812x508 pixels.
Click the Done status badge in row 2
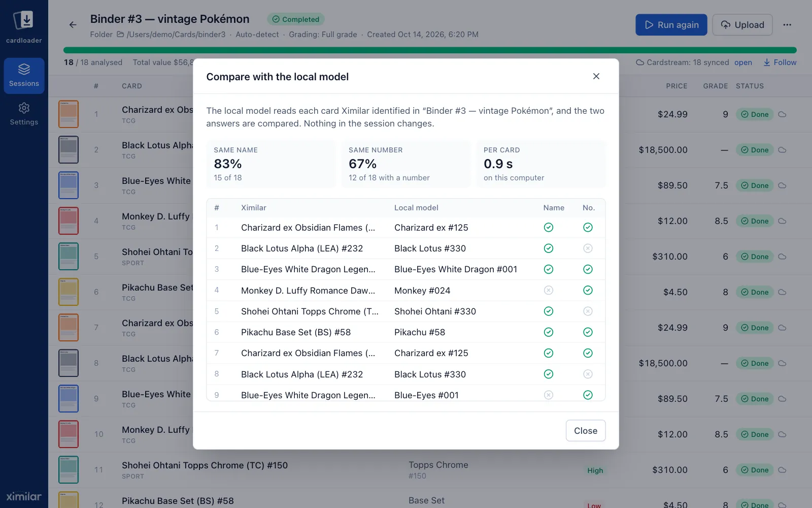pos(755,150)
